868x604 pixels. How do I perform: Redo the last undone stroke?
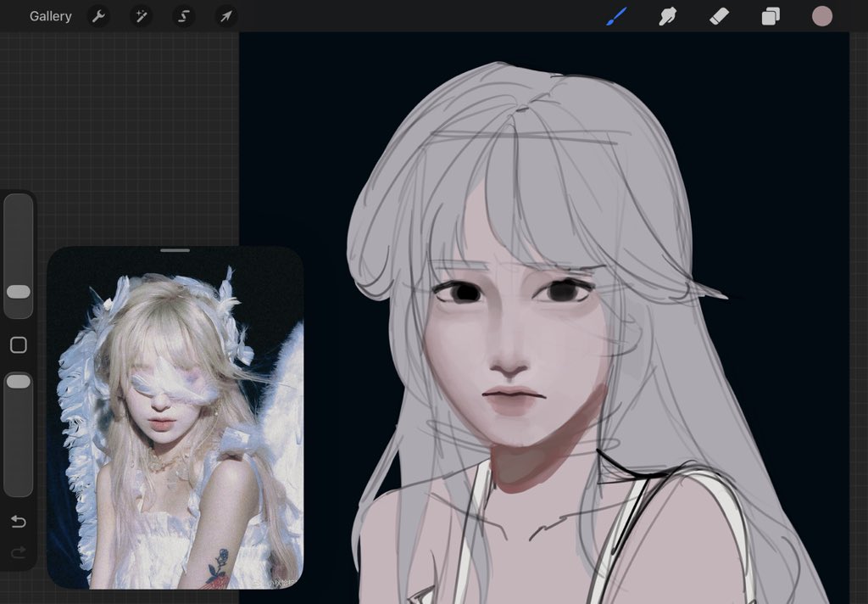pos(19,552)
